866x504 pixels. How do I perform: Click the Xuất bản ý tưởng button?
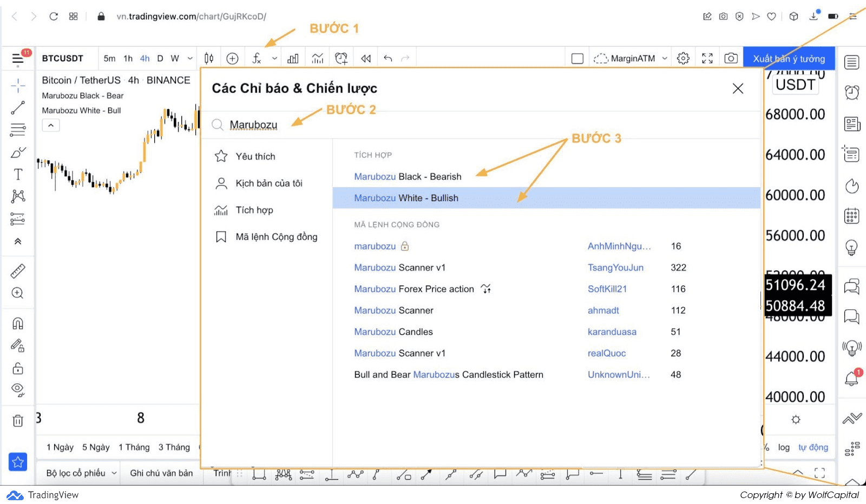point(789,58)
